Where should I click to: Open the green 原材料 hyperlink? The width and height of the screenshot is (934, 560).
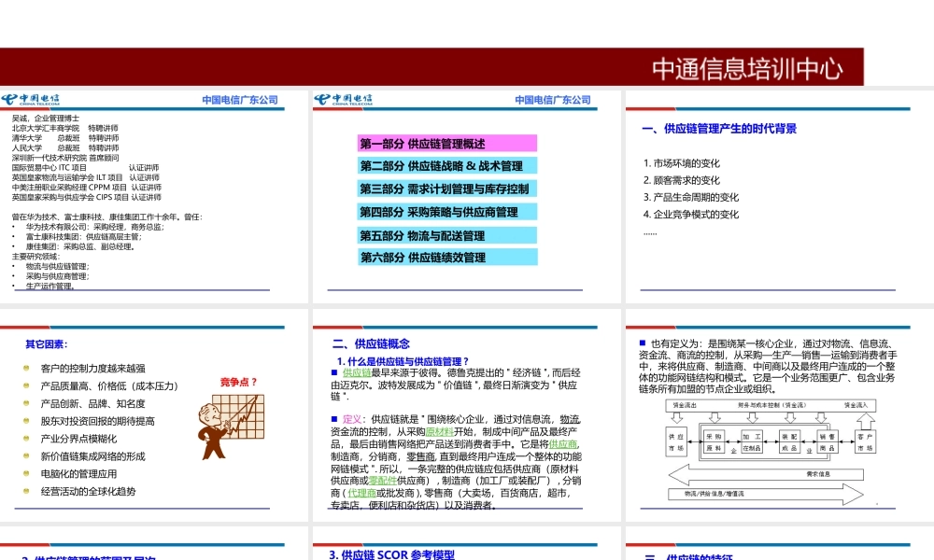point(440,431)
